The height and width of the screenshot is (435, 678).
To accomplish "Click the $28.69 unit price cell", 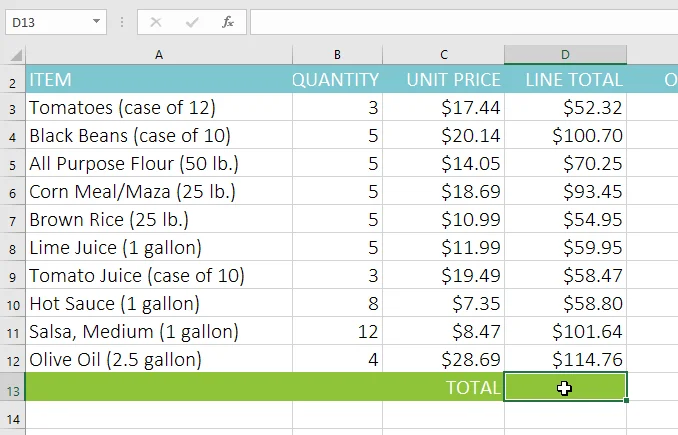I will (443, 359).
